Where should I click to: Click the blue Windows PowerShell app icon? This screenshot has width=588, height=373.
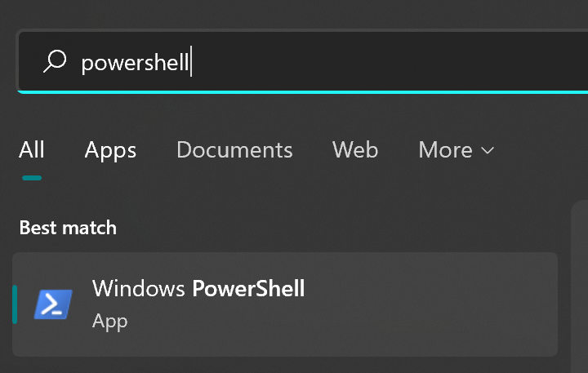coord(53,304)
